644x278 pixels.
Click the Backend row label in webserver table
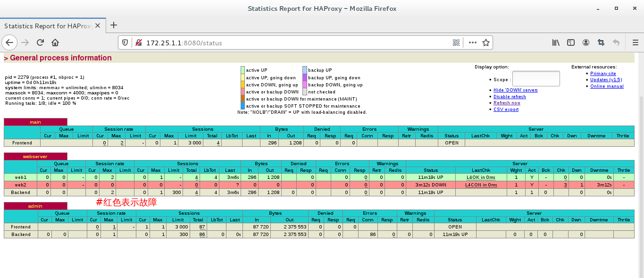(x=21, y=193)
